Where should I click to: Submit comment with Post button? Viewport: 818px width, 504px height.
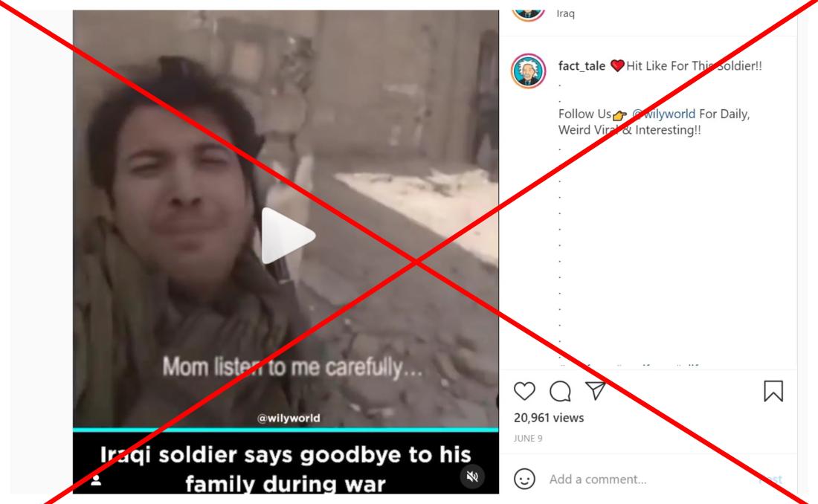770,479
